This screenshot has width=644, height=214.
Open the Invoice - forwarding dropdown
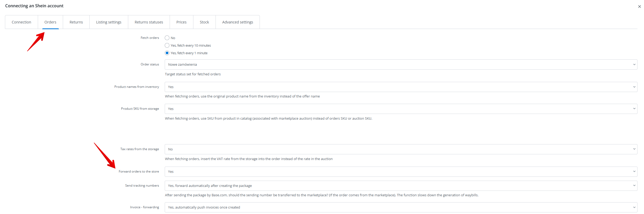coord(401,207)
